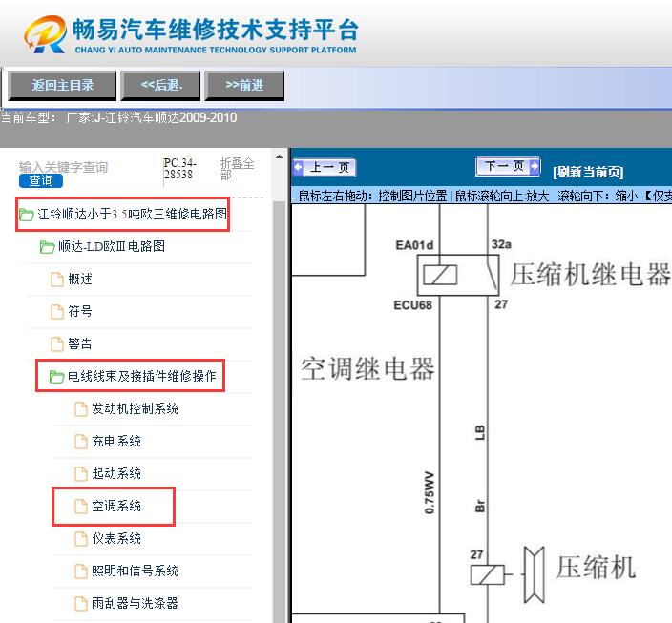672x623 pixels.
Task: Select 电线线束及接插件维修操作 tree node
Action: click(x=142, y=376)
